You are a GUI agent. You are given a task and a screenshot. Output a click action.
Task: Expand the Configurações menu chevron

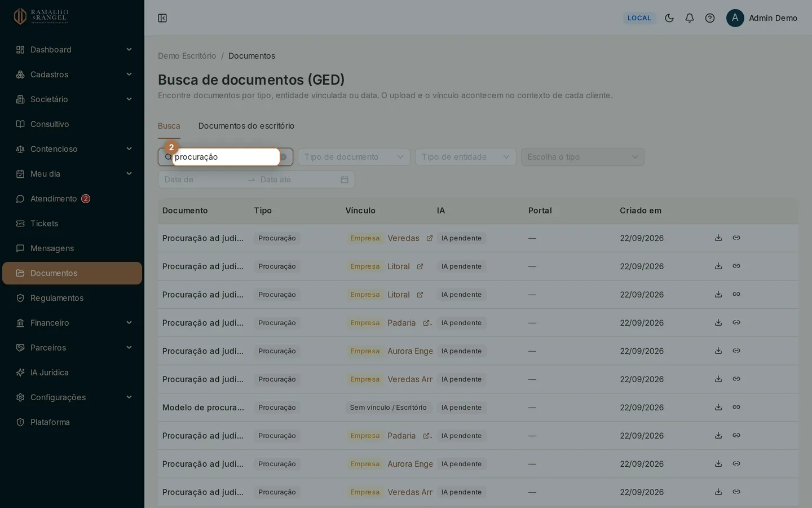129,397
